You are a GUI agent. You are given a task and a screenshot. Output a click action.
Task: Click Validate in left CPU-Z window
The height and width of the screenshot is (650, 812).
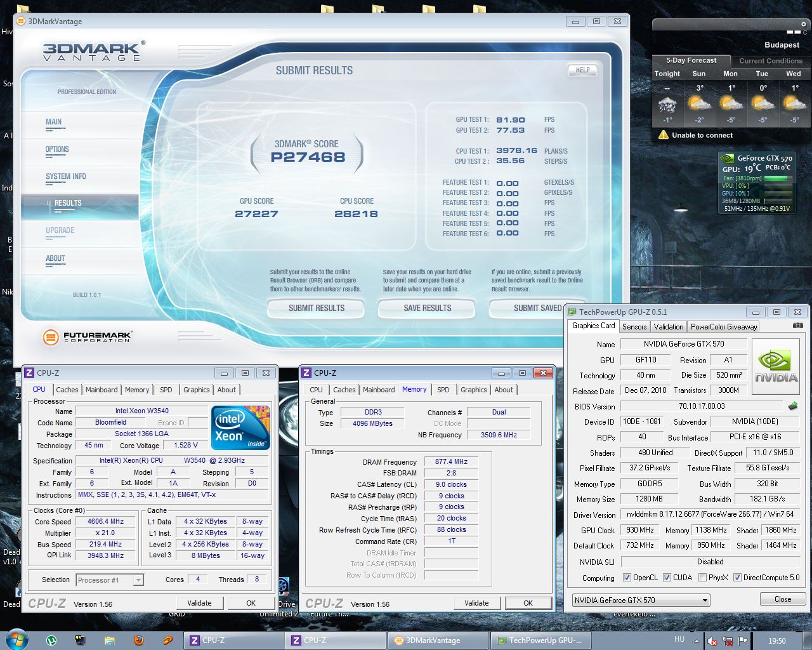[x=199, y=603]
